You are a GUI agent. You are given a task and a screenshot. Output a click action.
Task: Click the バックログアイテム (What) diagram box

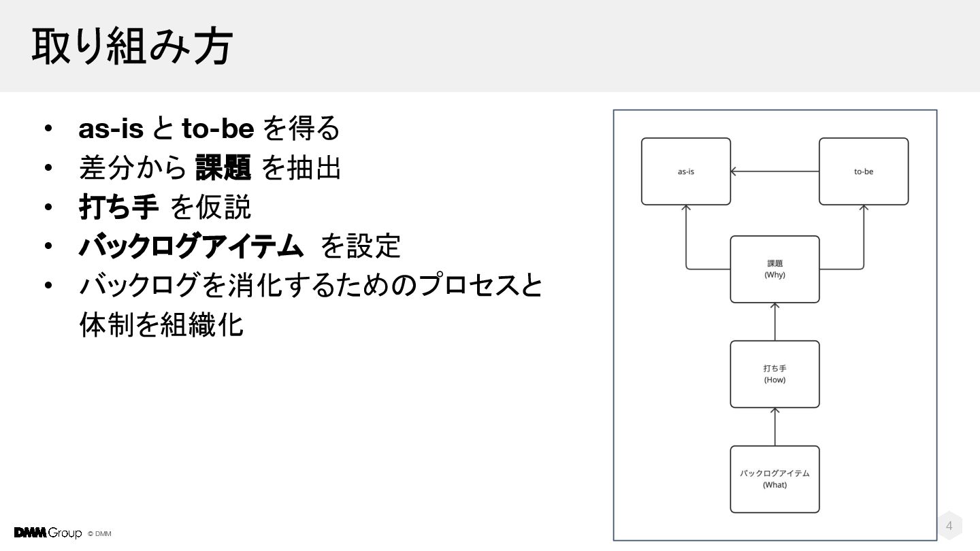coord(774,479)
